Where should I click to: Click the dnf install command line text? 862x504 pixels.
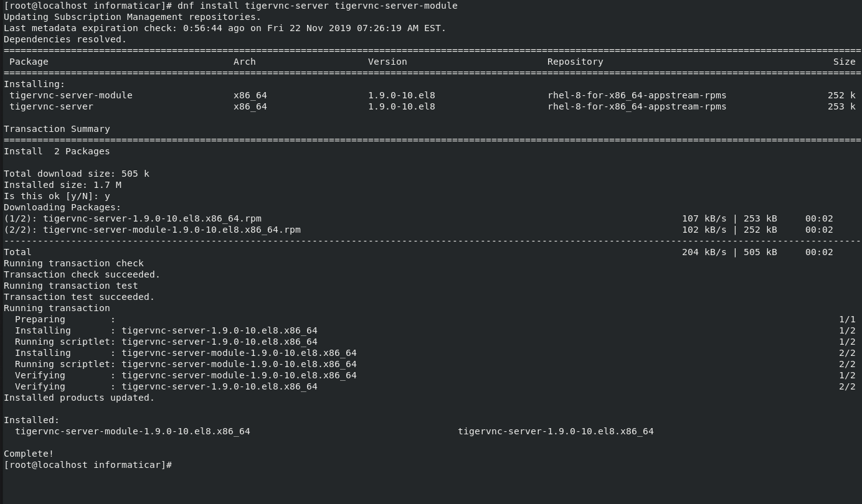(317, 6)
